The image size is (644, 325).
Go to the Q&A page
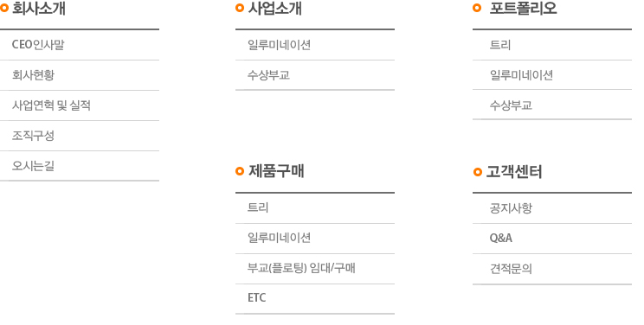[x=552, y=239]
